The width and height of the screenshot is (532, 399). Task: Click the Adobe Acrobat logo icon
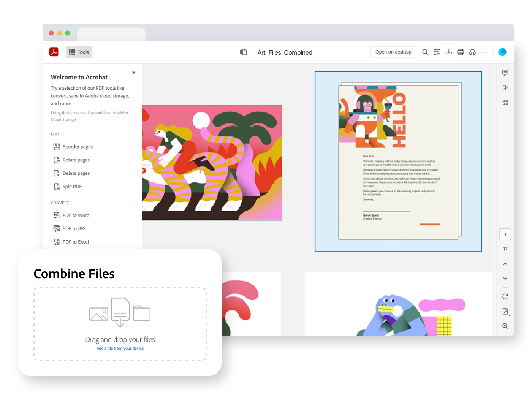[54, 52]
